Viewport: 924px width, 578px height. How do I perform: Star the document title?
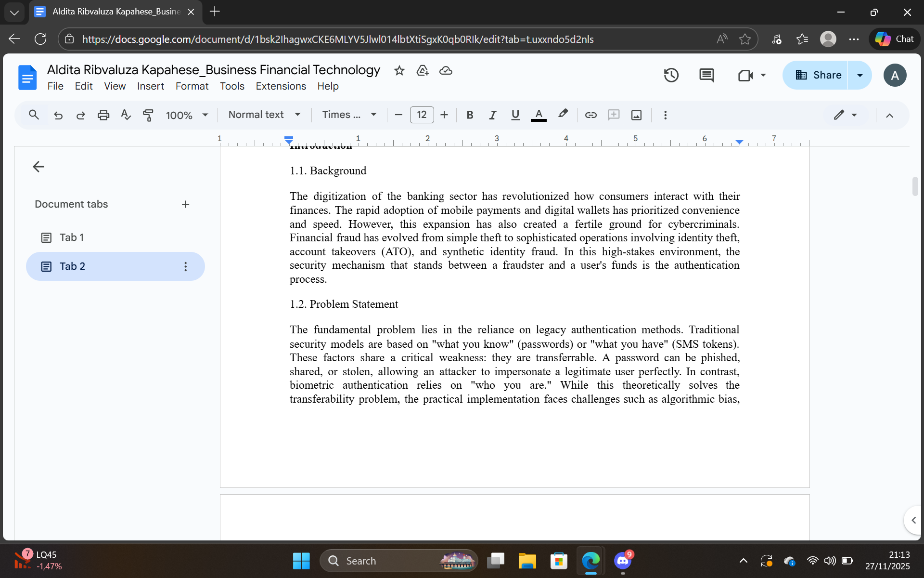(x=399, y=71)
